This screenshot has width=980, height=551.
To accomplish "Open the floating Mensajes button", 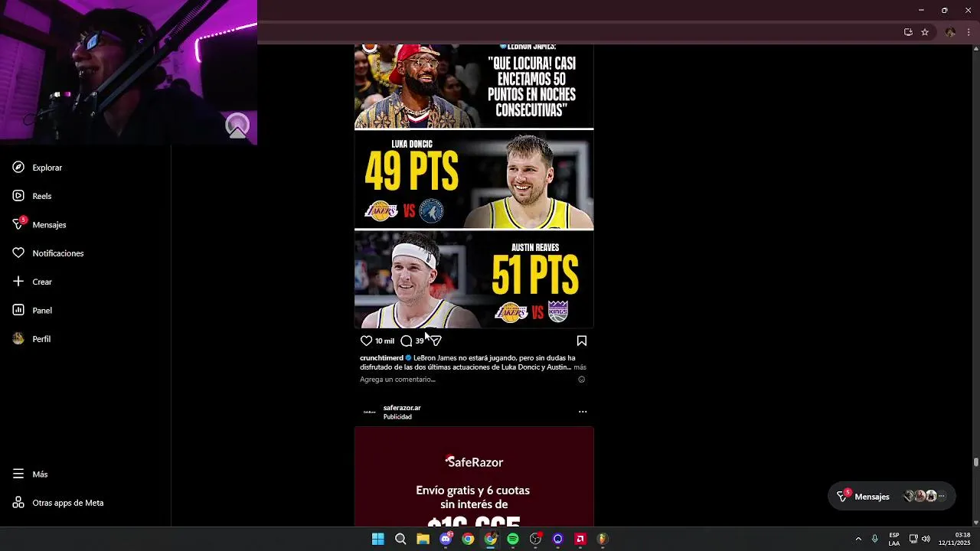I will point(892,497).
